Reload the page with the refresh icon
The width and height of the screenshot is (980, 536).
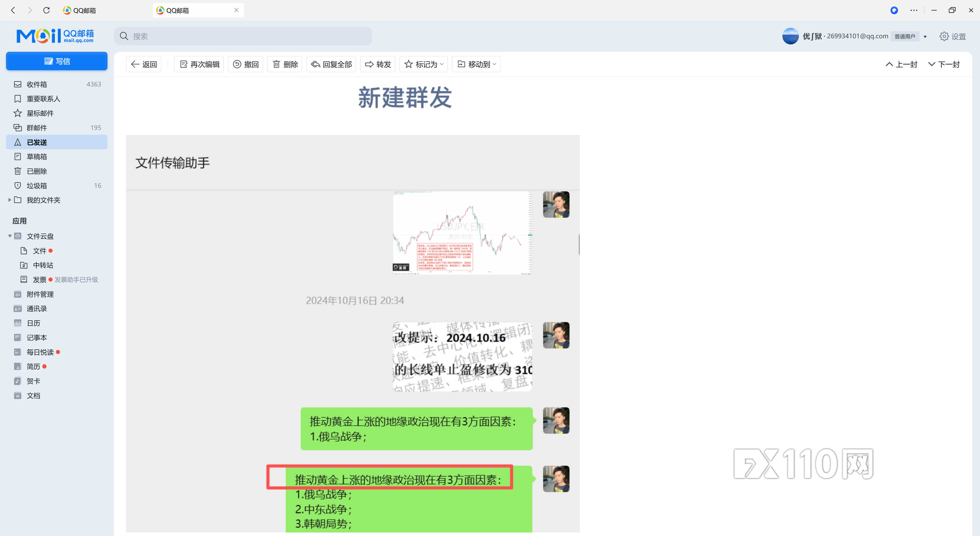click(x=46, y=10)
